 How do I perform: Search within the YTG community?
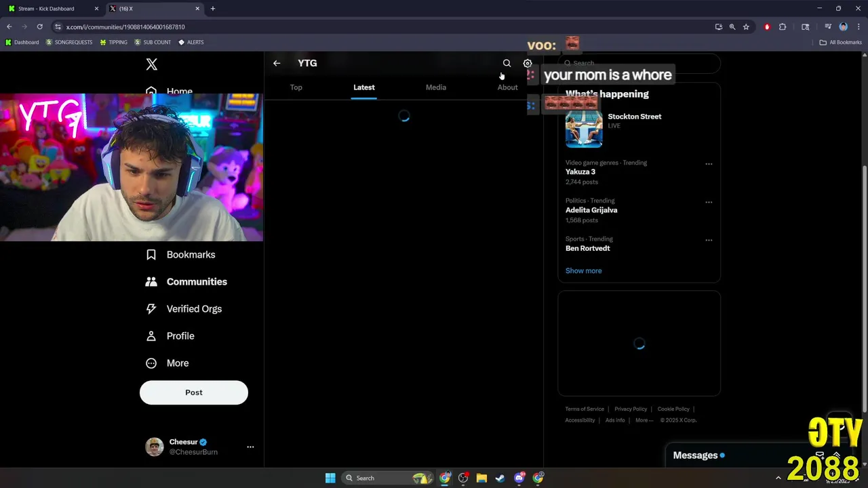coord(507,63)
